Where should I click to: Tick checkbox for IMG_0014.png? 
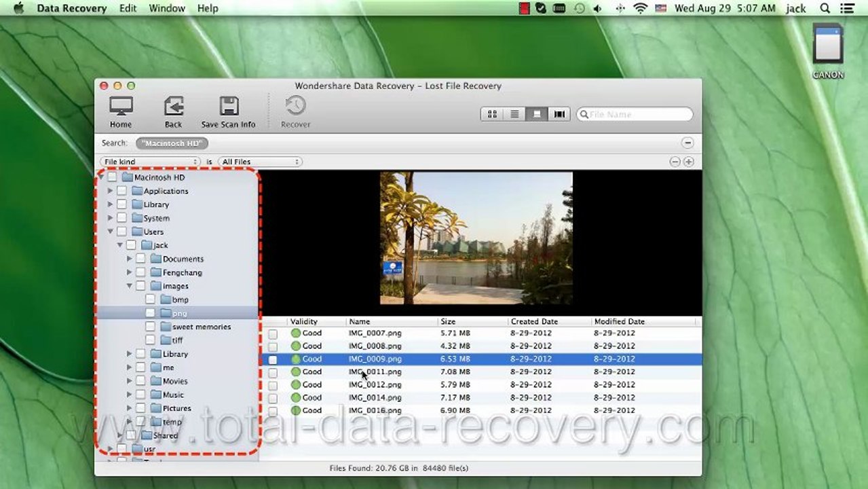point(272,398)
